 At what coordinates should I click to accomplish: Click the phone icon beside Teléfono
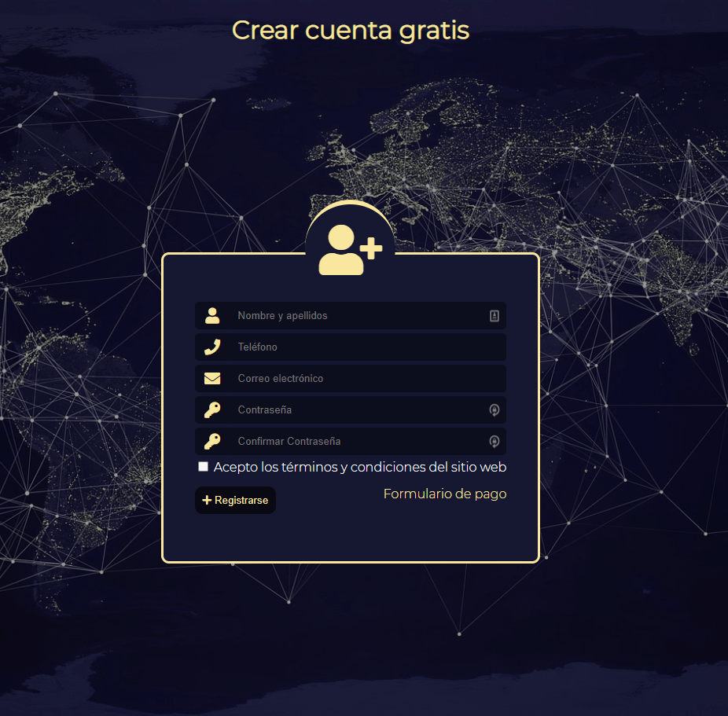point(212,347)
